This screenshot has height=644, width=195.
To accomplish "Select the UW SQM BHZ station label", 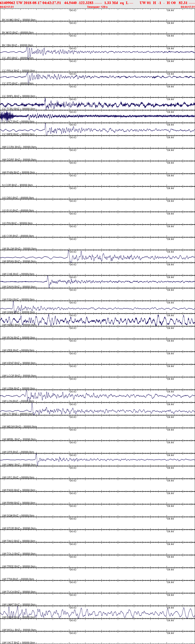I will click(x=18, y=515).
